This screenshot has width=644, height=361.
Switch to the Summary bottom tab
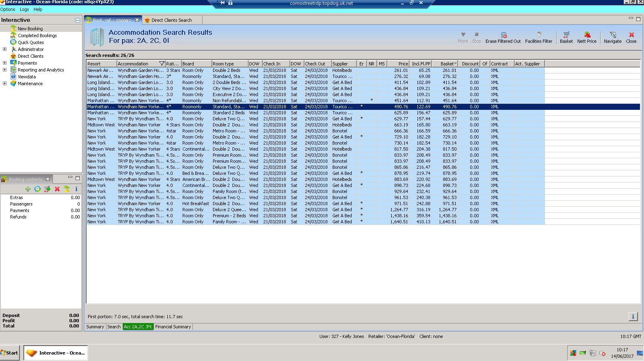pyautogui.click(x=95, y=327)
